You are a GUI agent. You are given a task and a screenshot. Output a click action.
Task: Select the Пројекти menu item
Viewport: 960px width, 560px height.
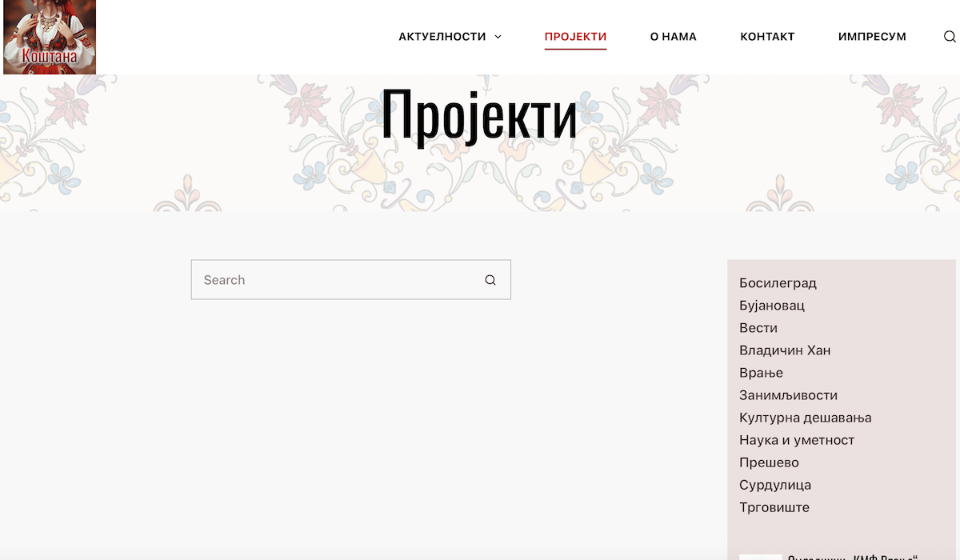575,37
